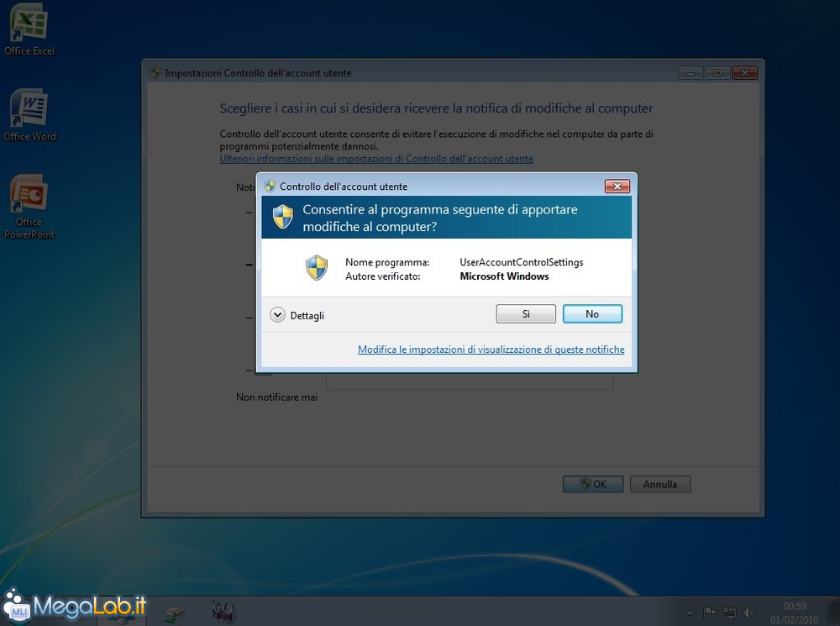Click the dark pen-holder-like taskbar icon
The image size is (840, 626).
point(223,612)
